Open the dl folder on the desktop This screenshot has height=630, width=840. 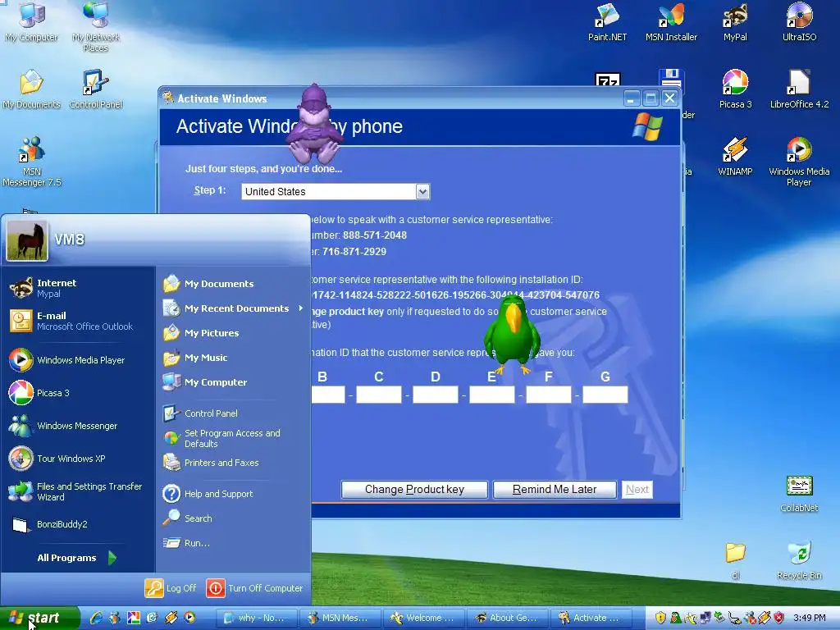click(736, 561)
